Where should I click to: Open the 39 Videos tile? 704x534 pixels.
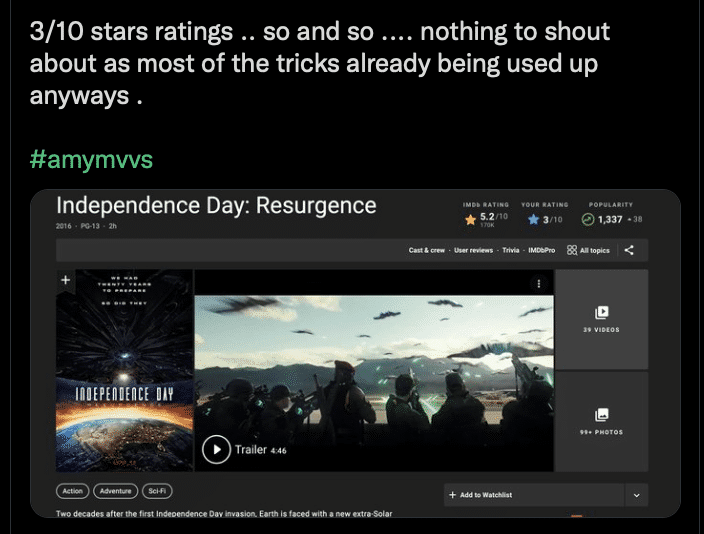click(602, 319)
